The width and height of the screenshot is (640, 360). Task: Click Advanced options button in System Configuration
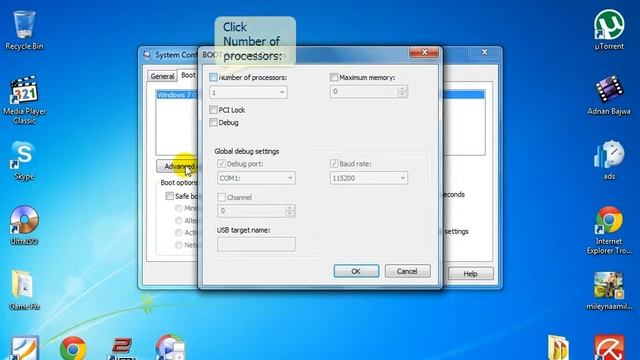(x=178, y=166)
